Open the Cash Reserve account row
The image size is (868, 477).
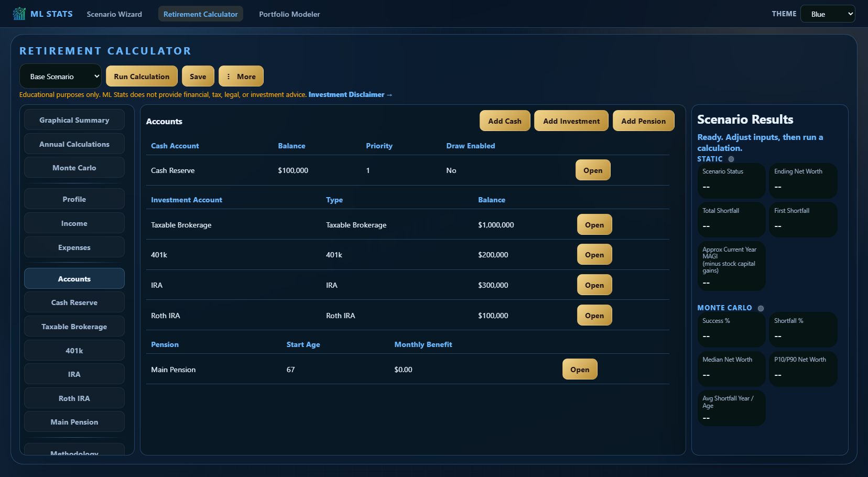coord(593,170)
